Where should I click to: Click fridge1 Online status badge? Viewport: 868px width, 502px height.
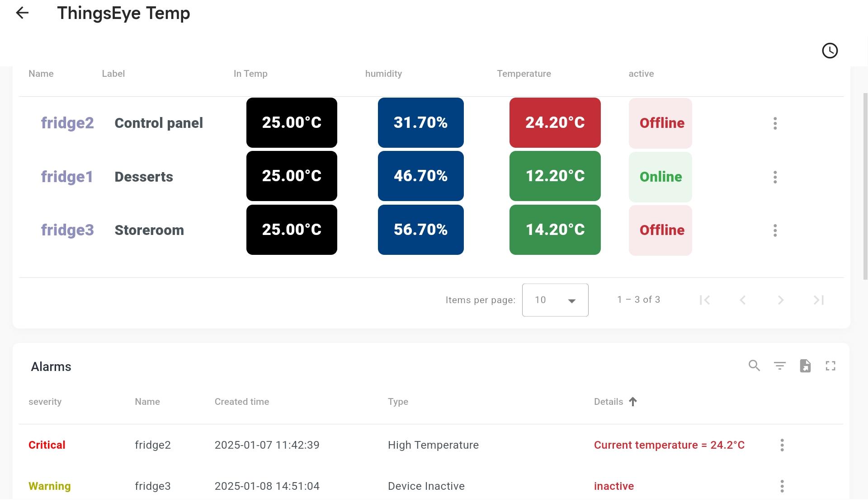pyautogui.click(x=660, y=177)
